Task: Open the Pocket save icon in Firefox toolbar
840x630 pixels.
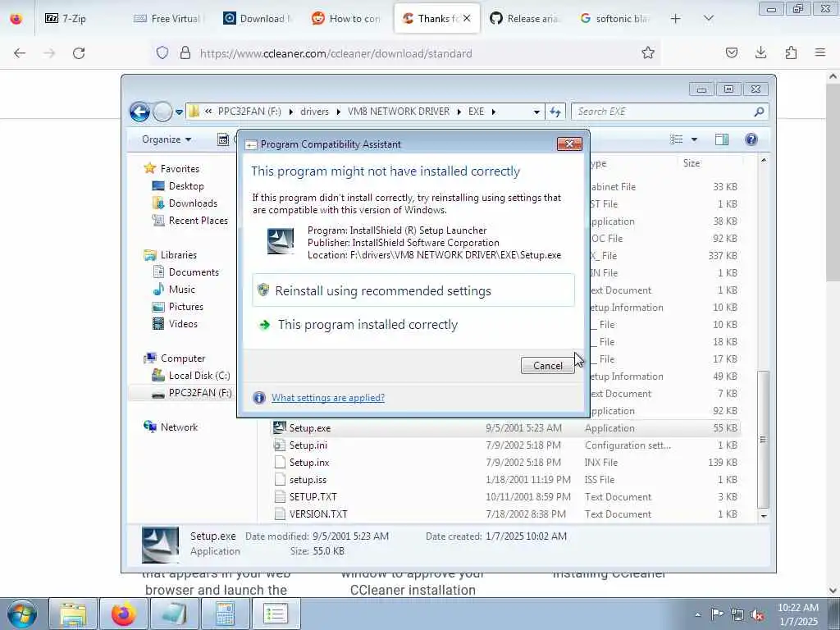Action: coord(731,52)
